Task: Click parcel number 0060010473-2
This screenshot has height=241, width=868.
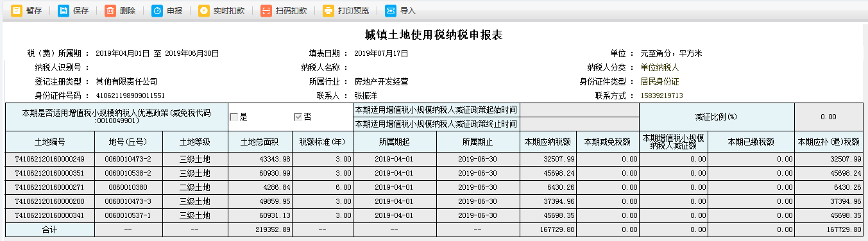Action: pyautogui.click(x=128, y=159)
